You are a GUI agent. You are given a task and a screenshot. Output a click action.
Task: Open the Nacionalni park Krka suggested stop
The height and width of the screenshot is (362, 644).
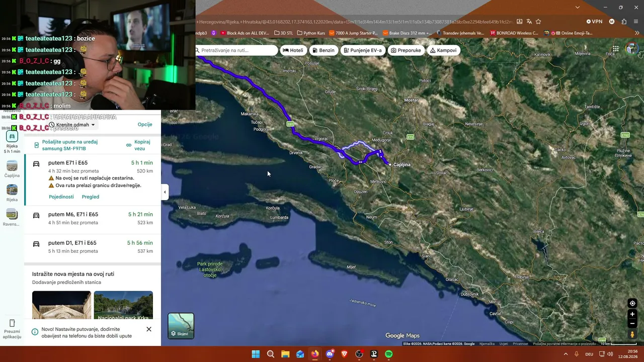point(123,305)
